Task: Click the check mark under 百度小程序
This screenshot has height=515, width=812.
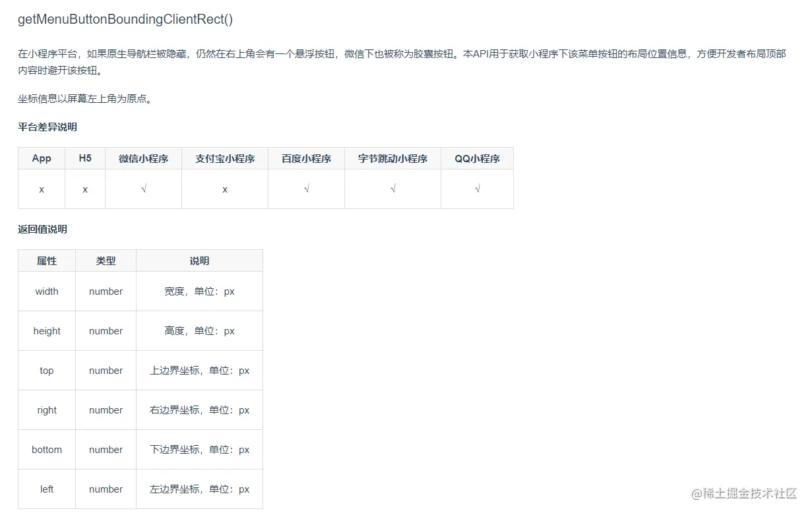Action: tap(306, 189)
